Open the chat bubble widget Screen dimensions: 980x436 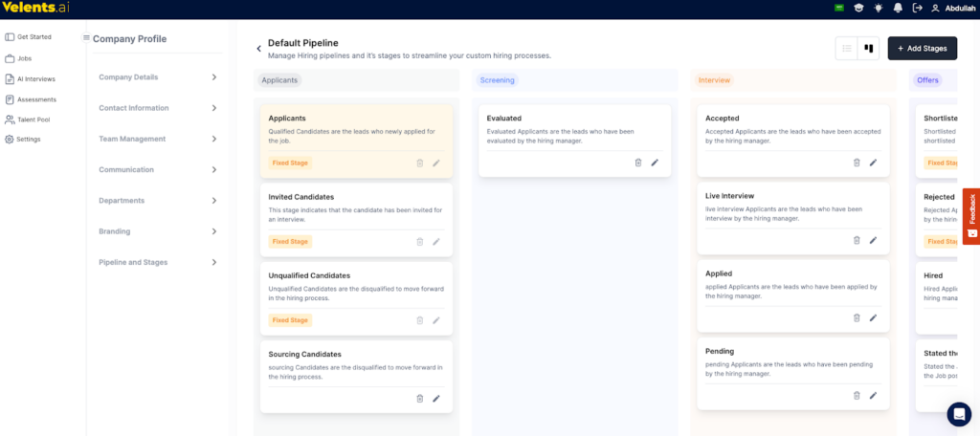[x=958, y=414]
